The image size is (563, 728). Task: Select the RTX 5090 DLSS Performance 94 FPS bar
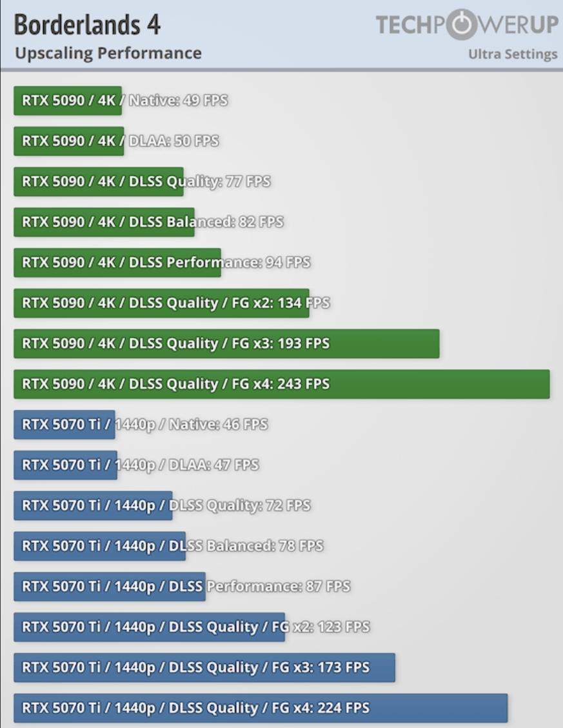[x=117, y=263]
